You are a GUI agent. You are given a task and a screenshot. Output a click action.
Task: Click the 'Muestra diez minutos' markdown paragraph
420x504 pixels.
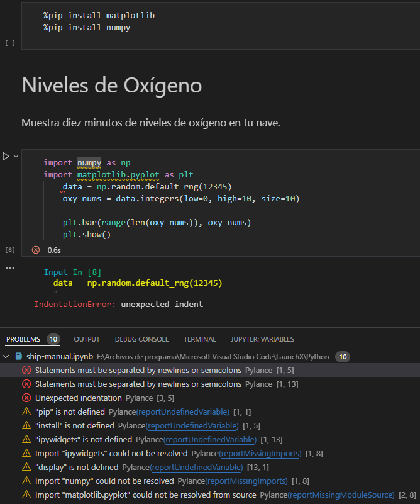pos(151,123)
